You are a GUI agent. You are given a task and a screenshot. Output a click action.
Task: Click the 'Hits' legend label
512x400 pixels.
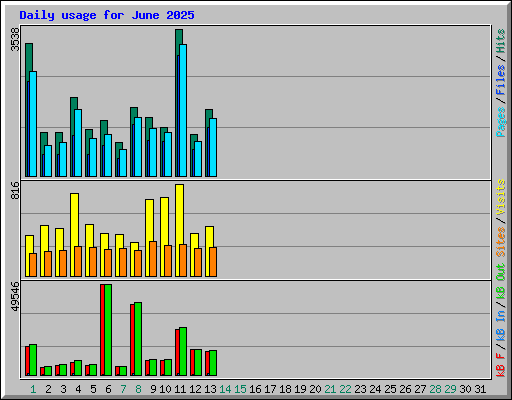point(501,41)
